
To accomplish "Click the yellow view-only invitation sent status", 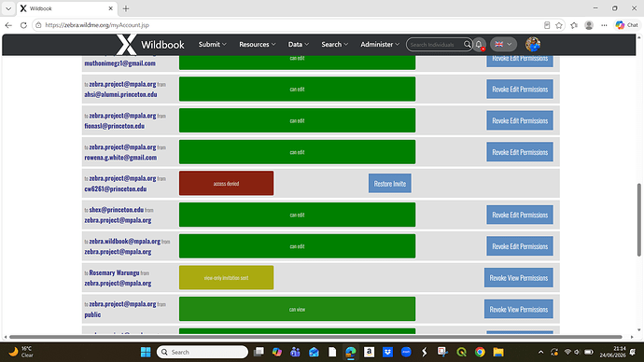I will tap(226, 277).
